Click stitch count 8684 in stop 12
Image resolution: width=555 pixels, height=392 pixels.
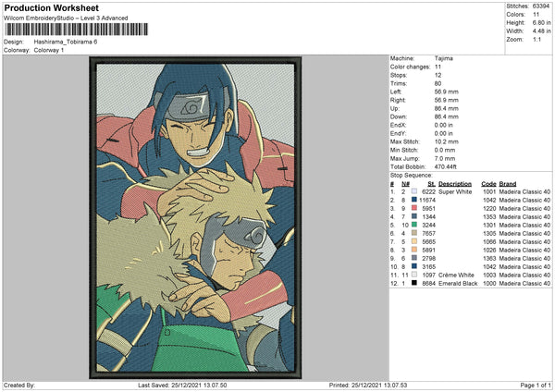click(x=428, y=284)
